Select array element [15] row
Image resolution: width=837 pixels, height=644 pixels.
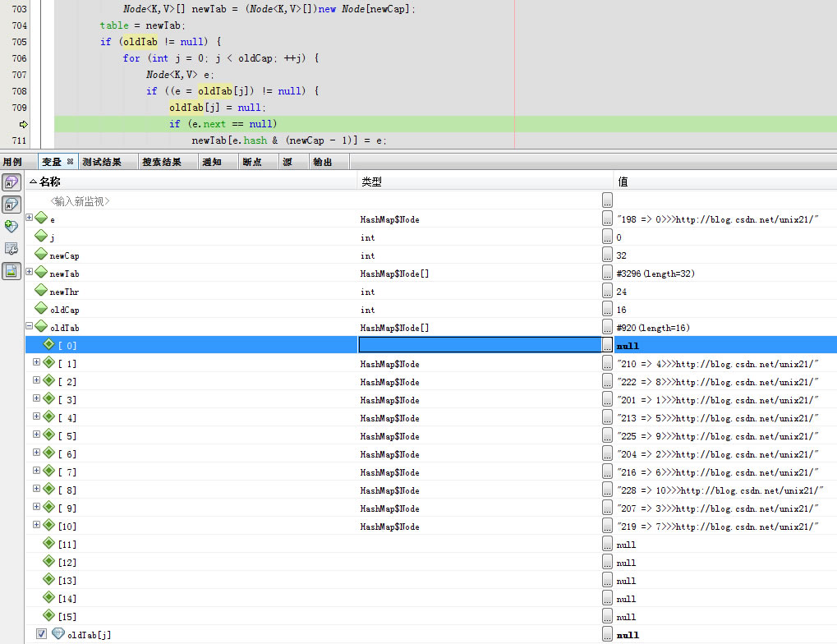pyautogui.click(x=431, y=616)
